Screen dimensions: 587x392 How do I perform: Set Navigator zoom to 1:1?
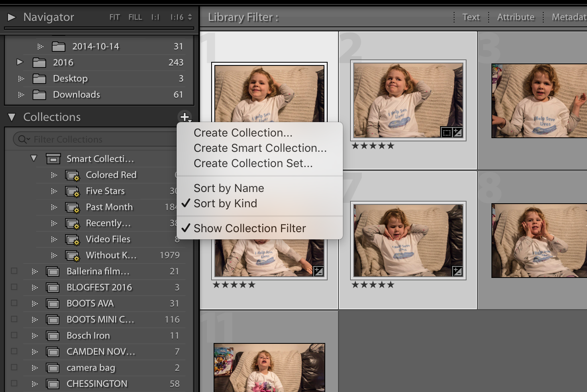click(155, 17)
